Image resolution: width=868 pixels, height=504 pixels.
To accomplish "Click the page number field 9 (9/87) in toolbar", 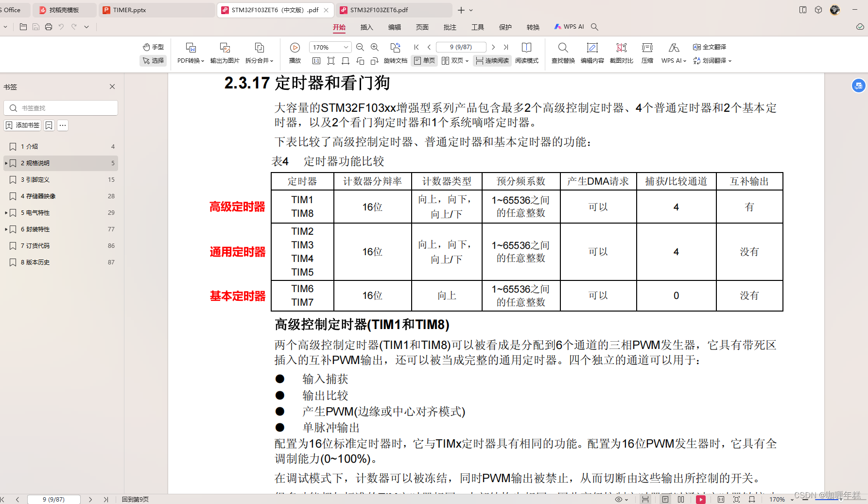I will coord(461,47).
